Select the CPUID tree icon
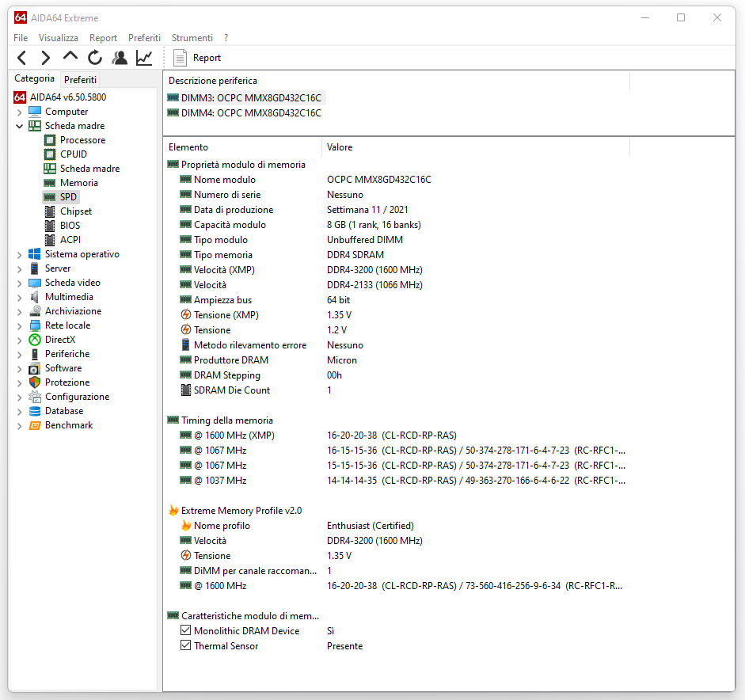The width and height of the screenshot is (745, 700). (50, 154)
